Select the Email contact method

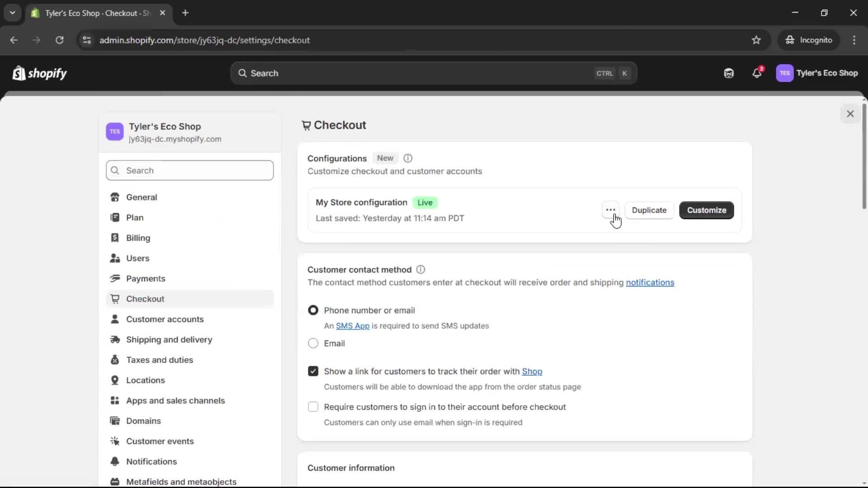click(313, 343)
